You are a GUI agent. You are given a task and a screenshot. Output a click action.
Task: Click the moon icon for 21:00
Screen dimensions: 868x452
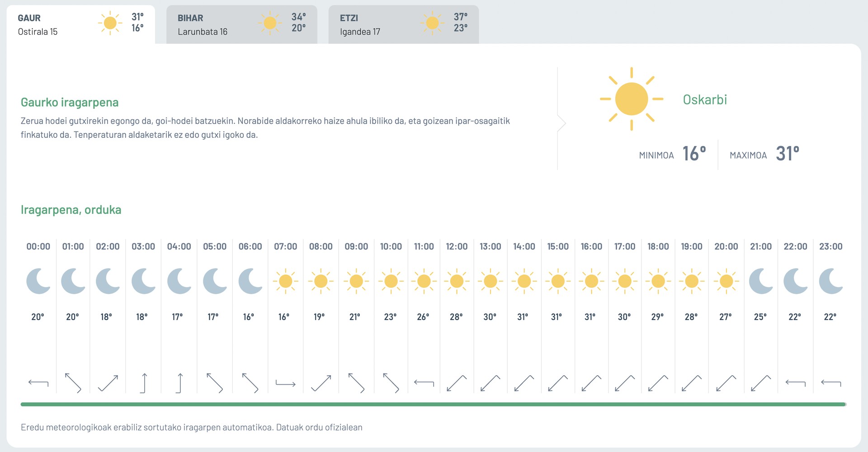click(761, 281)
